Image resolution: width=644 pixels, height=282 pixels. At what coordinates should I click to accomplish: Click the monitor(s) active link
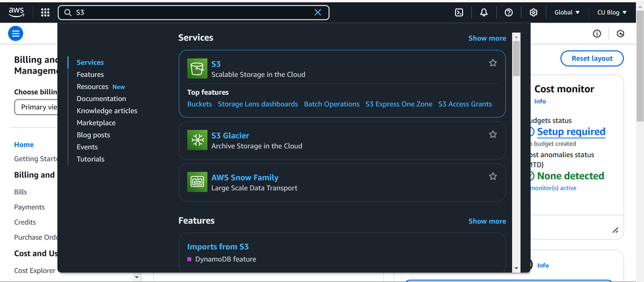[553, 188]
